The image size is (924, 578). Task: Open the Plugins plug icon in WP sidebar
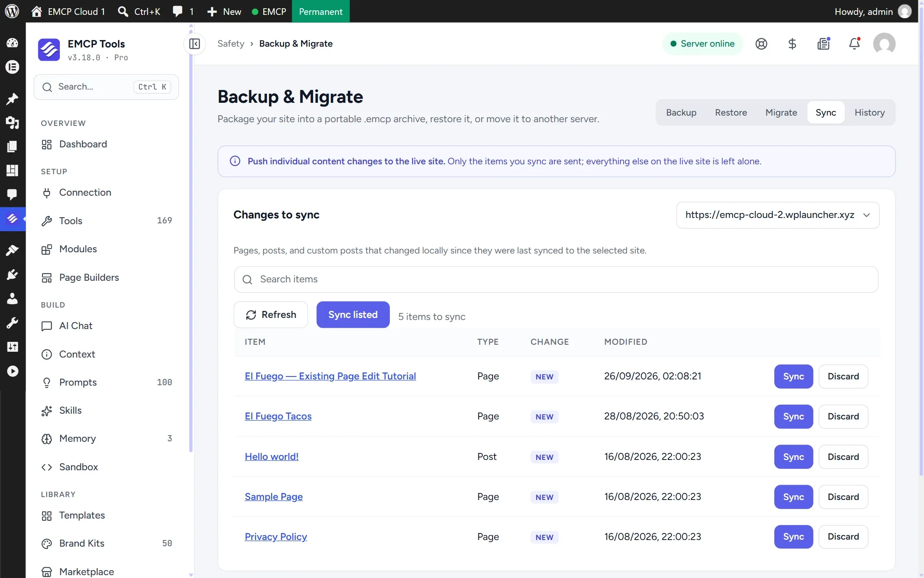tap(12, 274)
